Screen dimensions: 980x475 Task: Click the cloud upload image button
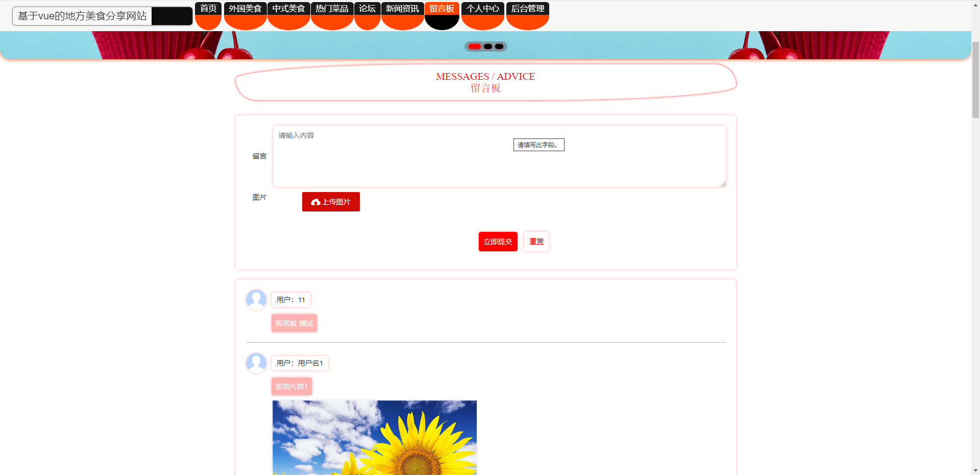[x=331, y=202]
